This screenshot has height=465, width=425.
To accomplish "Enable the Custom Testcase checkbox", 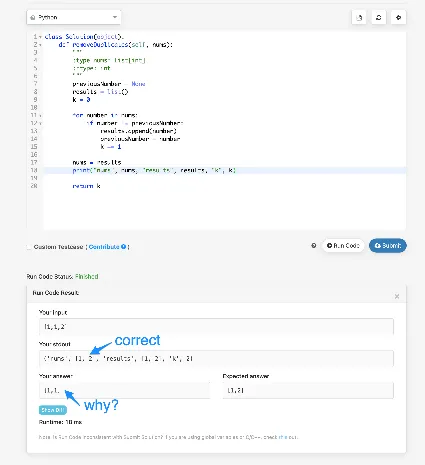I will click(x=29, y=247).
